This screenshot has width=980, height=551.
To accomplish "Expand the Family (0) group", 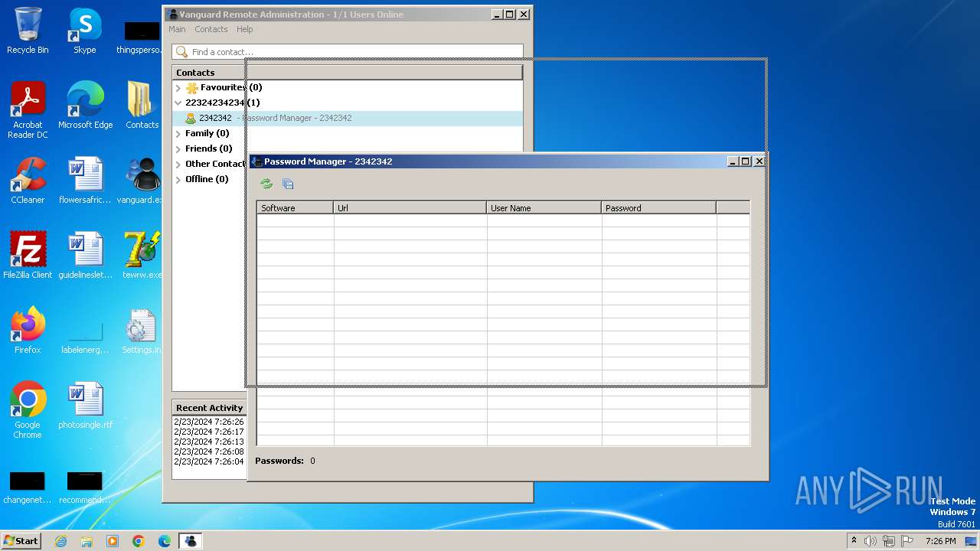I will pos(178,134).
